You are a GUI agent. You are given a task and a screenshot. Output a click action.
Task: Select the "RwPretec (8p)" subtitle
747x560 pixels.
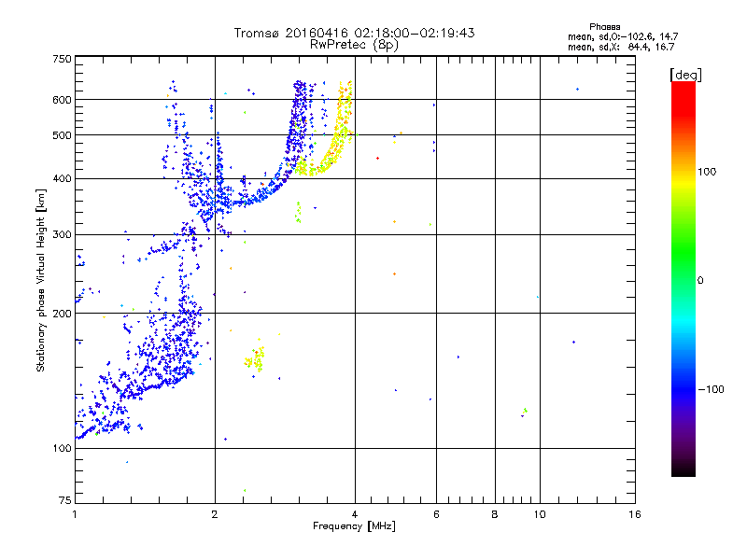tap(354, 45)
